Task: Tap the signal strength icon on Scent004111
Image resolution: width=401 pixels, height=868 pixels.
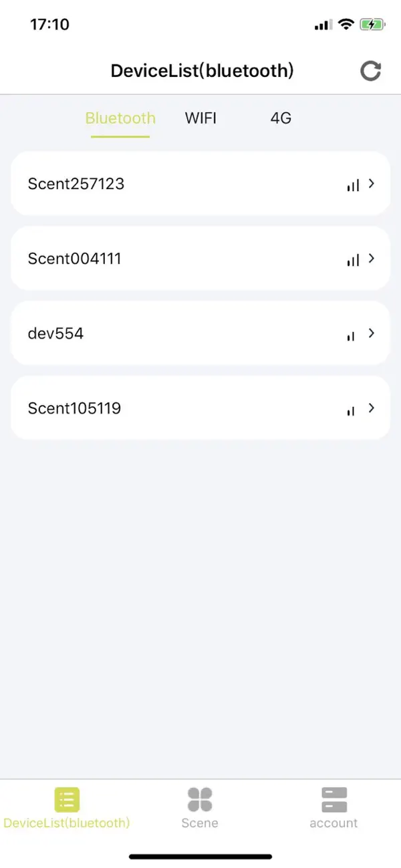Action: (352, 259)
